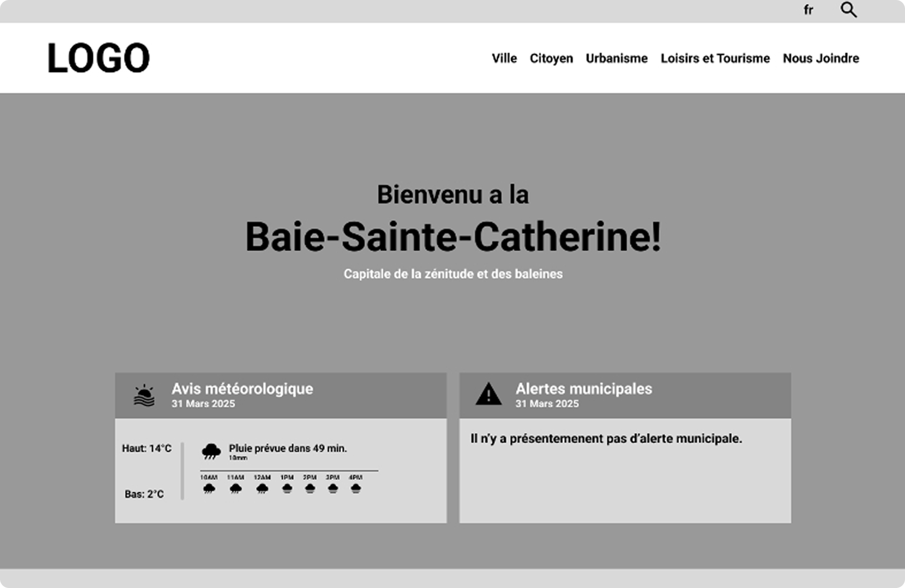This screenshot has width=905, height=588.
Task: Click the sun-over-waves weather icon
Action: (144, 396)
